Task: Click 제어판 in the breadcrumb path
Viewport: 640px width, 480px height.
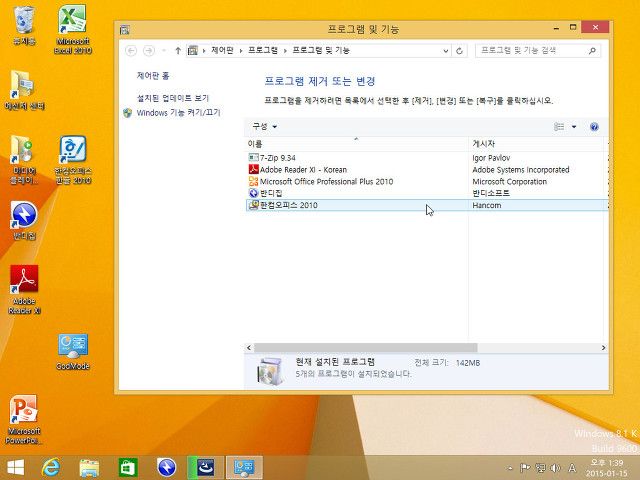Action: (222, 50)
